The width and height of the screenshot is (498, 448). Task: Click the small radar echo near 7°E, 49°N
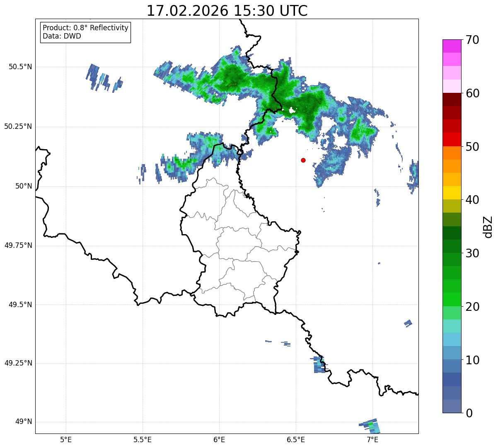click(370, 426)
